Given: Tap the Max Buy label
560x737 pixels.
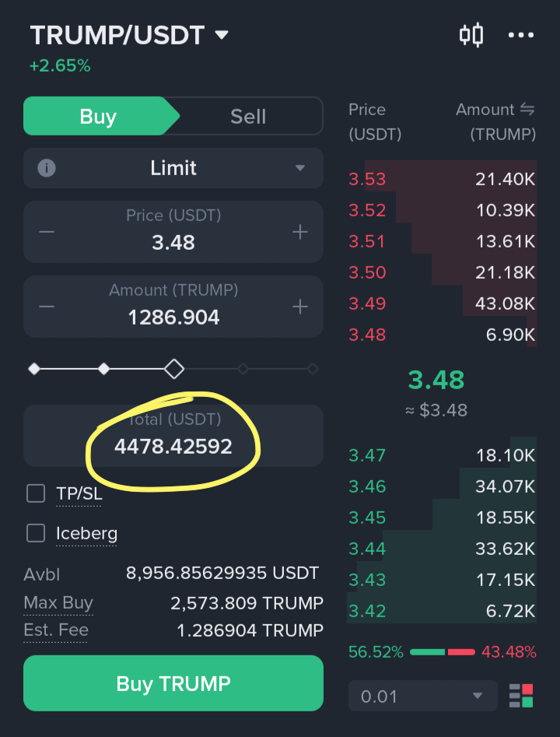Looking at the screenshot, I should (x=58, y=602).
